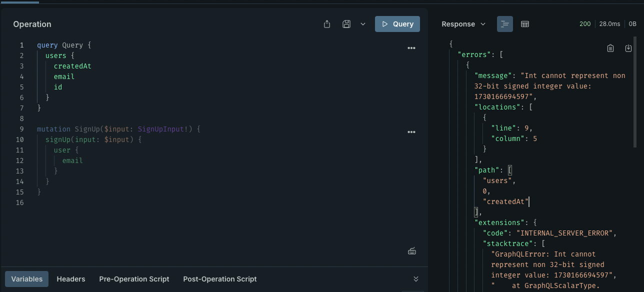Copy response to clipboard

610,48
